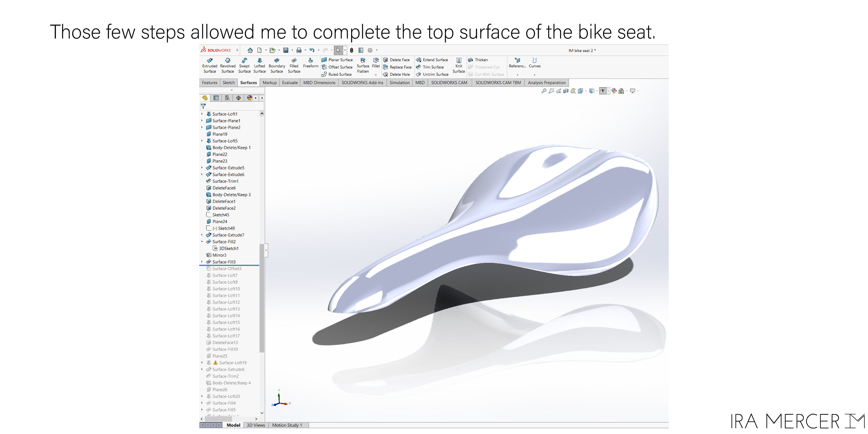Image resolution: width=868 pixels, height=434 pixels.
Task: Select the 3DSketch1 tree item
Action: point(229,248)
